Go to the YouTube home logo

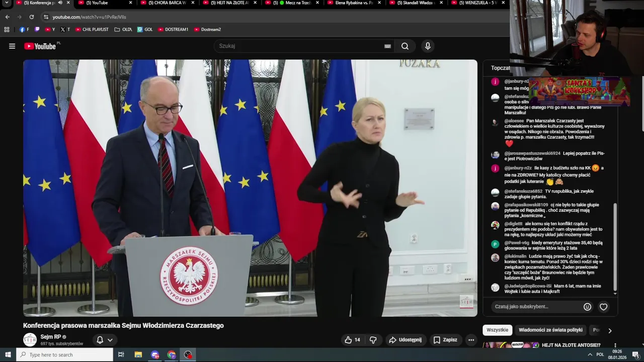(x=40, y=46)
